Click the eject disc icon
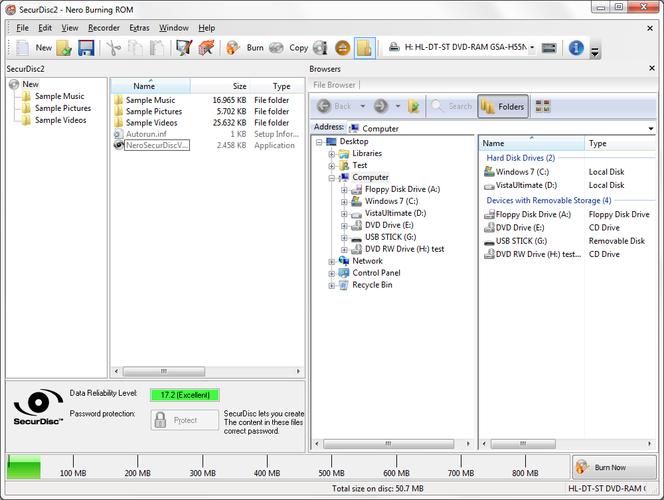This screenshot has width=664, height=500. click(x=342, y=47)
